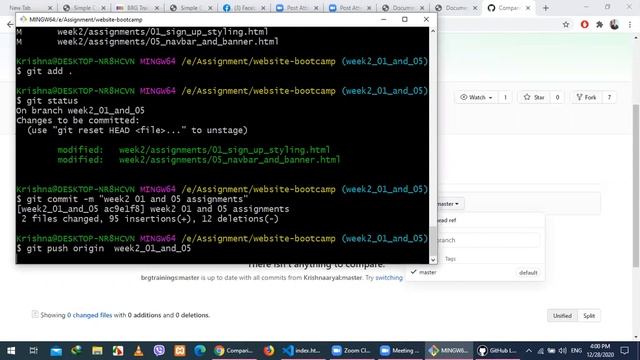
Task: Switch to the Facebook browser tab
Action: (244, 8)
